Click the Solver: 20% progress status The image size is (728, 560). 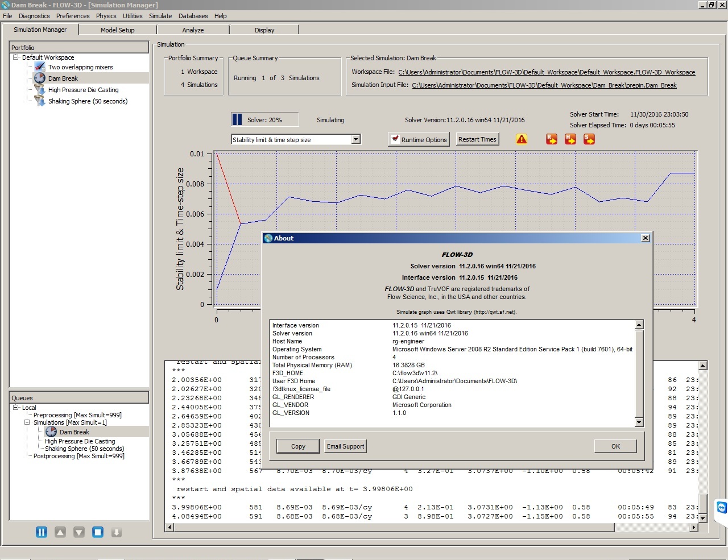coord(264,120)
